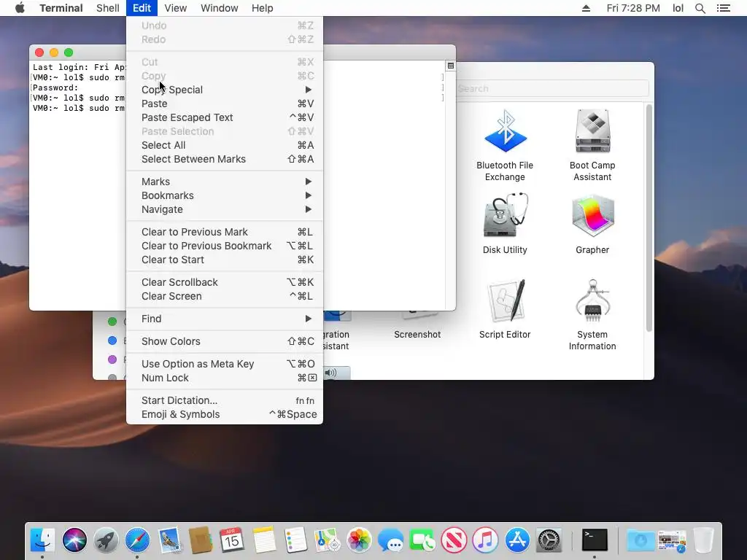
Task: Select the Grapher app icon
Action: (x=592, y=215)
